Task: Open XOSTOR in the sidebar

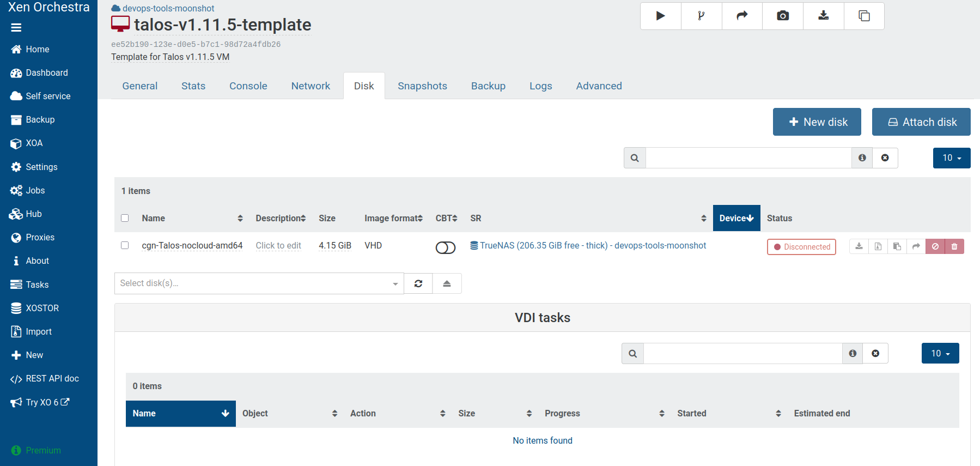Action: [x=35, y=308]
